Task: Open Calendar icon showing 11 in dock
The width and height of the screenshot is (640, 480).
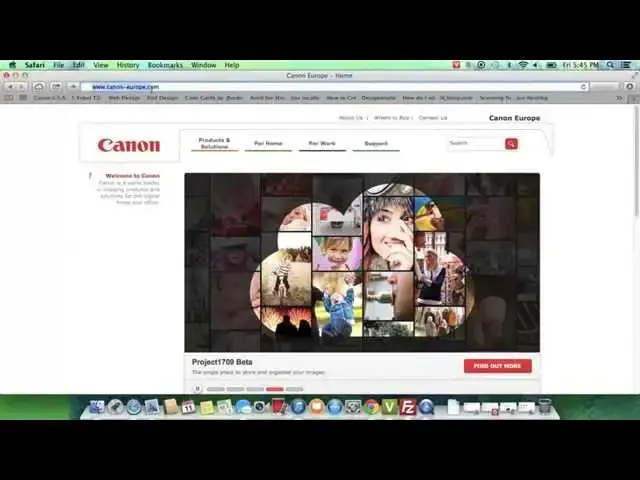Action: tap(188, 407)
